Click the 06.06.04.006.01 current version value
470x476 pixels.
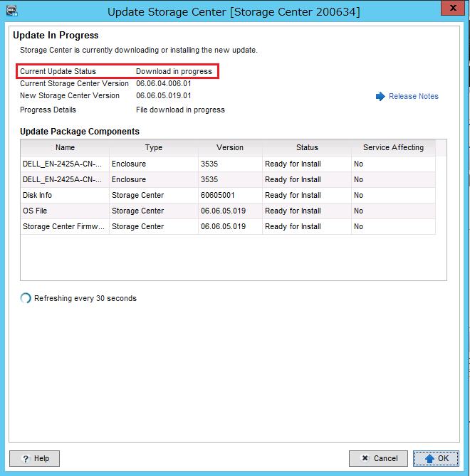tap(164, 83)
